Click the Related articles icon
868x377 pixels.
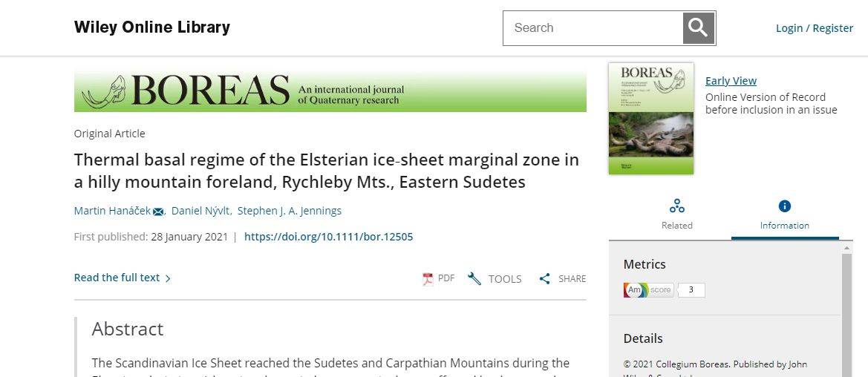(x=676, y=206)
